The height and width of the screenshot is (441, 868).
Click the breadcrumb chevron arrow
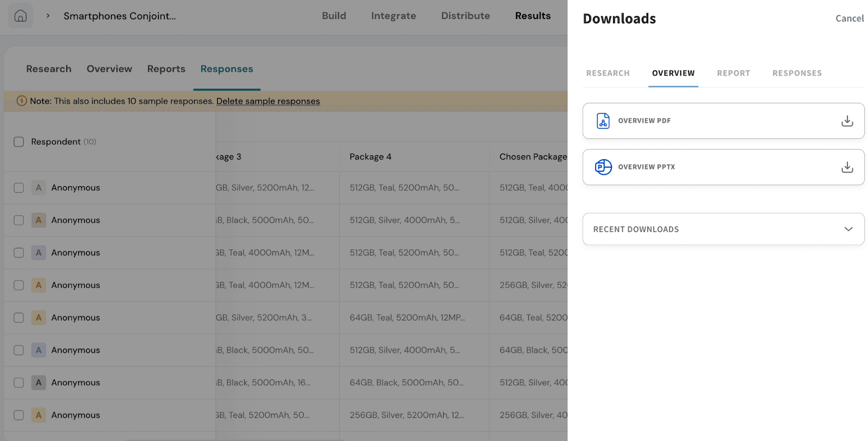[x=48, y=16]
